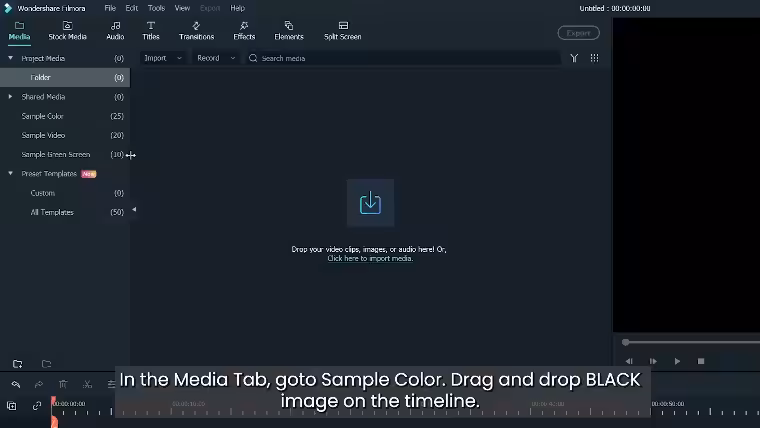Switch to the Stock Media tab
Viewport: 760px width, 428px height.
(67, 31)
